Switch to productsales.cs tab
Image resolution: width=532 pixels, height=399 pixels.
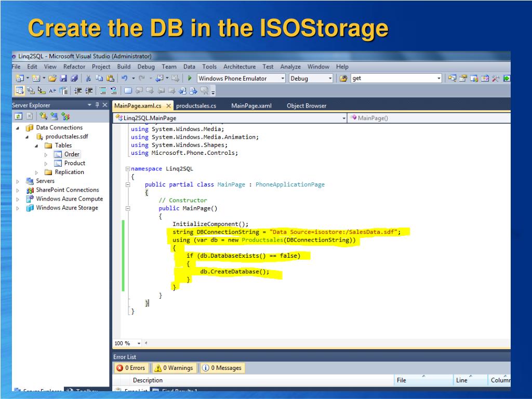tap(196, 106)
